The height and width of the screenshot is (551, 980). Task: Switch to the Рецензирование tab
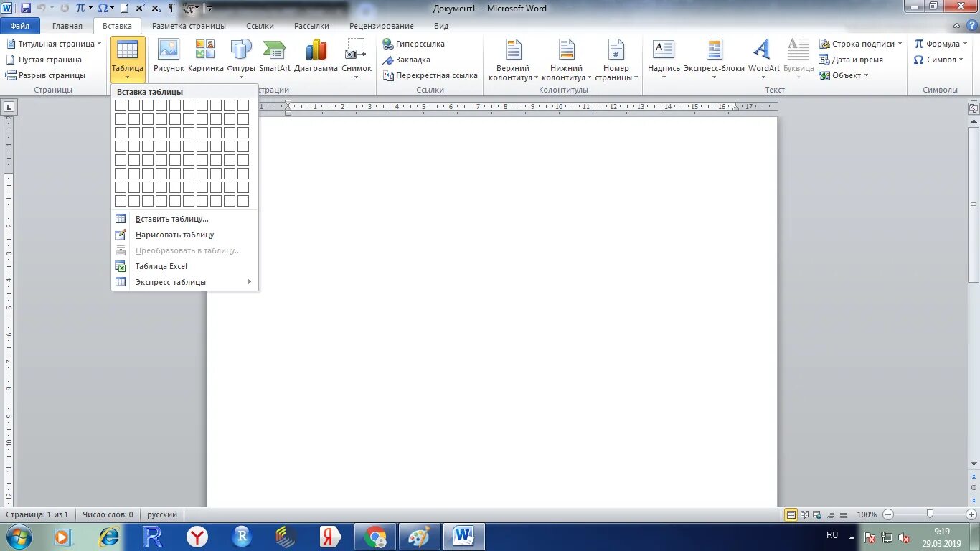(382, 26)
